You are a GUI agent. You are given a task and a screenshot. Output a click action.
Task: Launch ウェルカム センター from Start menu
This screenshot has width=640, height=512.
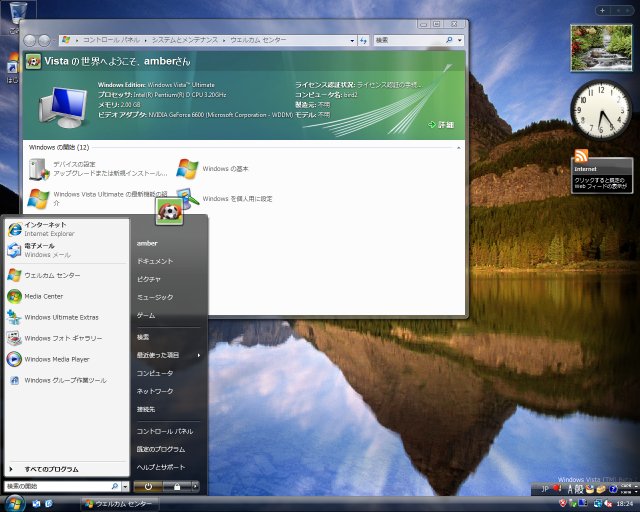click(67, 276)
